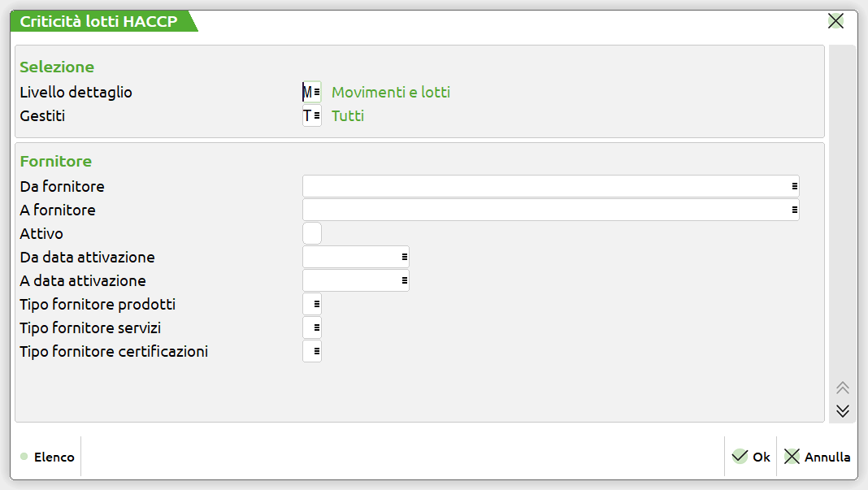Click into A fornitore text field

[x=545, y=210]
